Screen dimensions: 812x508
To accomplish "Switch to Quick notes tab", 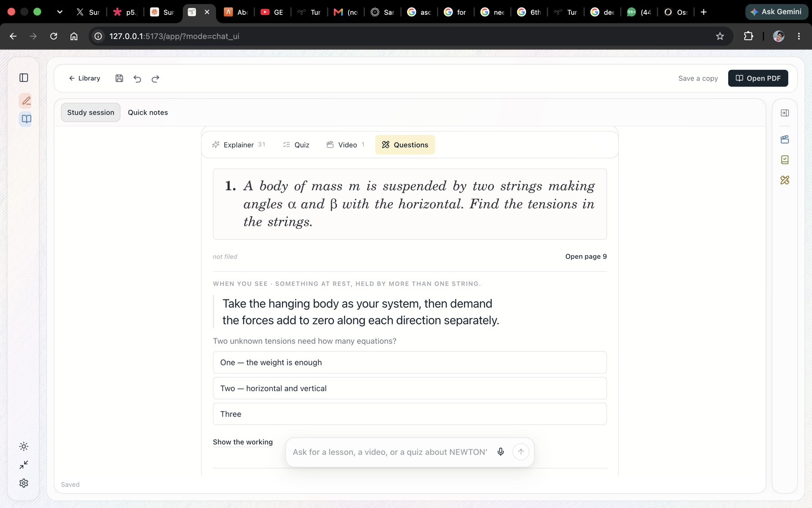I will point(148,112).
